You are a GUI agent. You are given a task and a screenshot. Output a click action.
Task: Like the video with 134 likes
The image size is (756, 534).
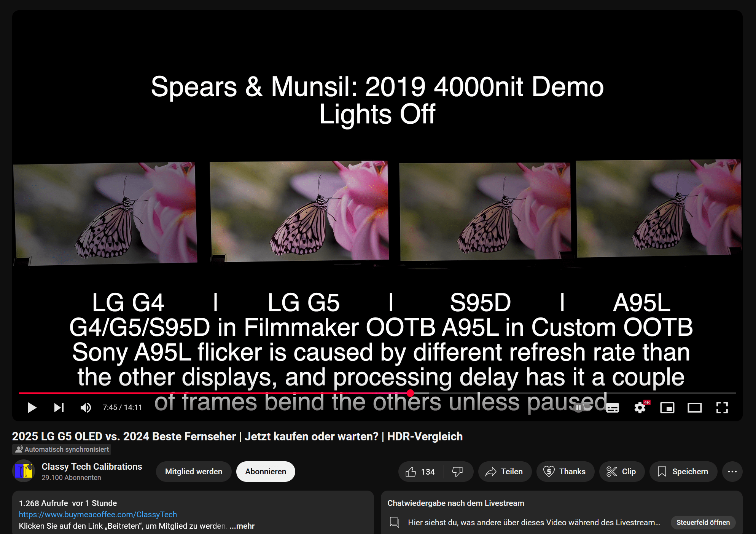click(x=420, y=472)
